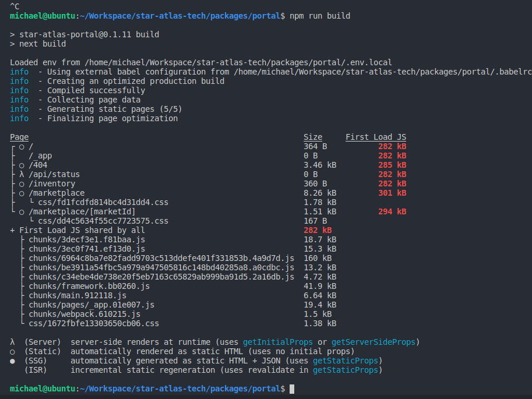Click 'chunks/webpack.610215.js' file name
Screen dimensions: 532x399
[x=84, y=314]
